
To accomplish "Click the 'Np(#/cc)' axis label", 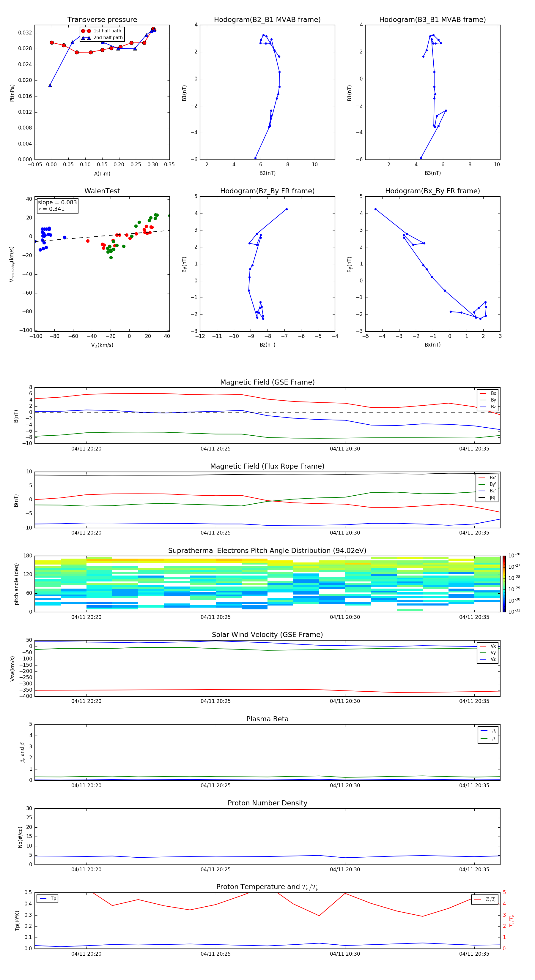I will pyautogui.click(x=20, y=837).
